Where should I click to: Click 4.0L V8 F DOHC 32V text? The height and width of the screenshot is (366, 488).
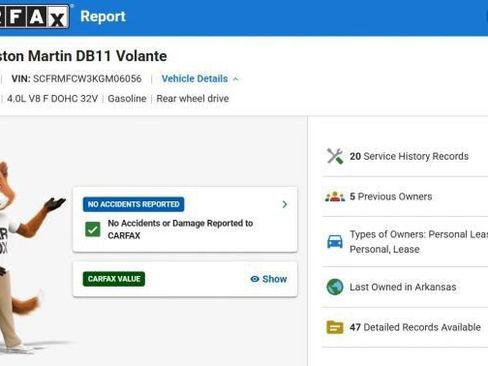coord(52,99)
